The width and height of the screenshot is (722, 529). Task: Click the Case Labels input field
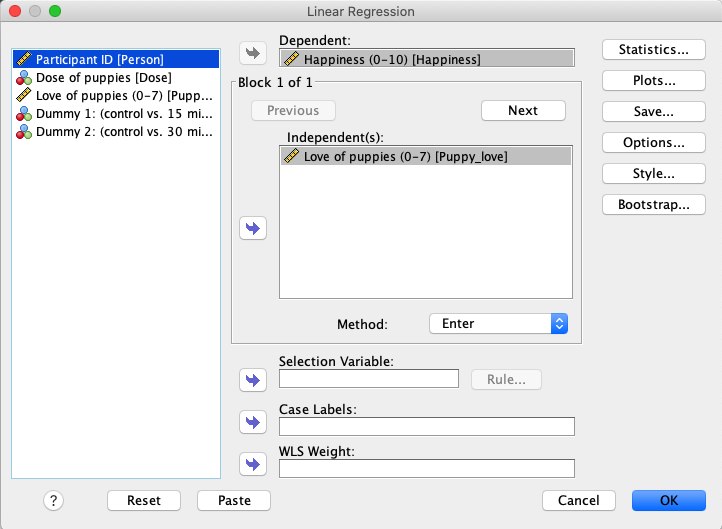click(x=427, y=426)
